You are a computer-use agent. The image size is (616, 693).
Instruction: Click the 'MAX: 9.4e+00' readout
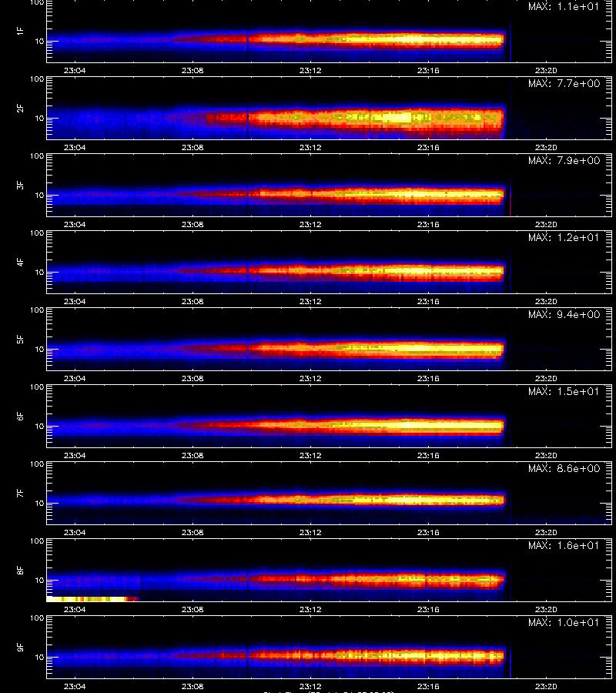[564, 314]
